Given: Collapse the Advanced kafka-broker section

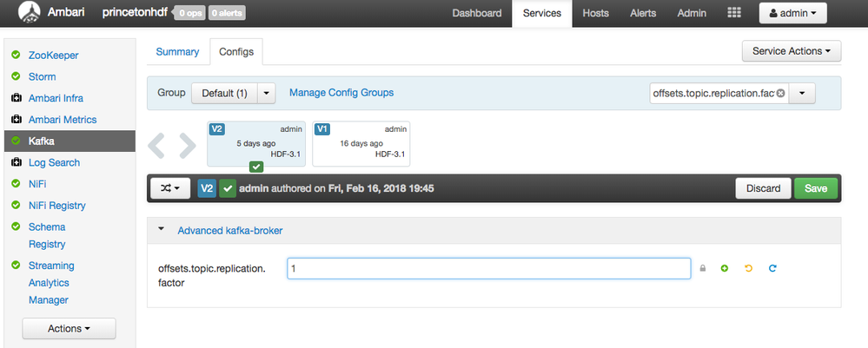Looking at the screenshot, I should [161, 231].
